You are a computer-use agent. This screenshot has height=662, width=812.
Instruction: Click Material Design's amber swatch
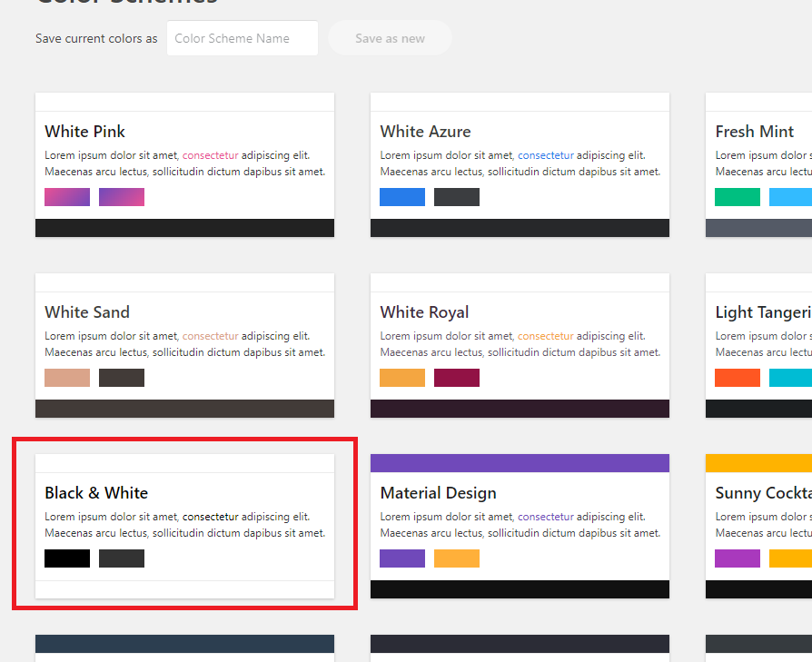pos(457,558)
